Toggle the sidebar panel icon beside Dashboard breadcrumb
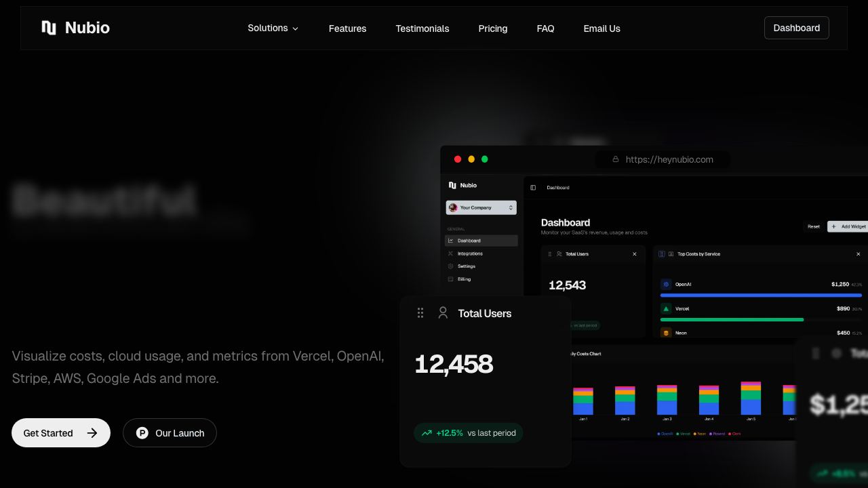The image size is (868, 488). (x=533, y=188)
